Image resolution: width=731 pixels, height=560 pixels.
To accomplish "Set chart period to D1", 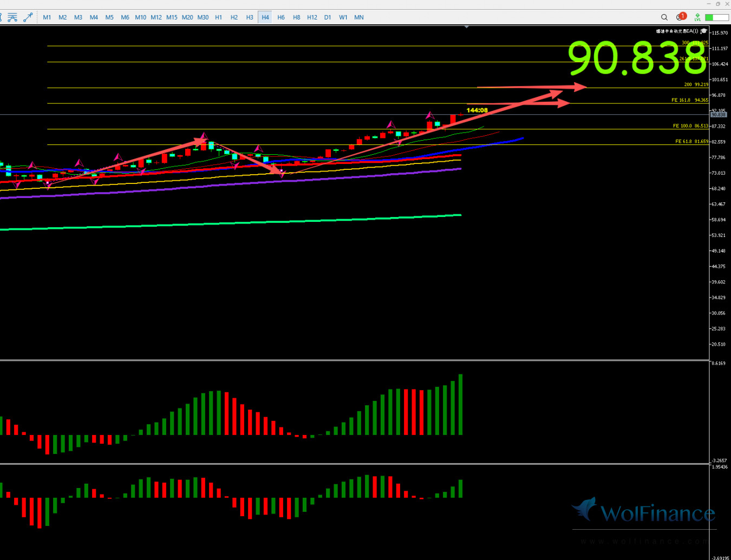I will 328,17.
